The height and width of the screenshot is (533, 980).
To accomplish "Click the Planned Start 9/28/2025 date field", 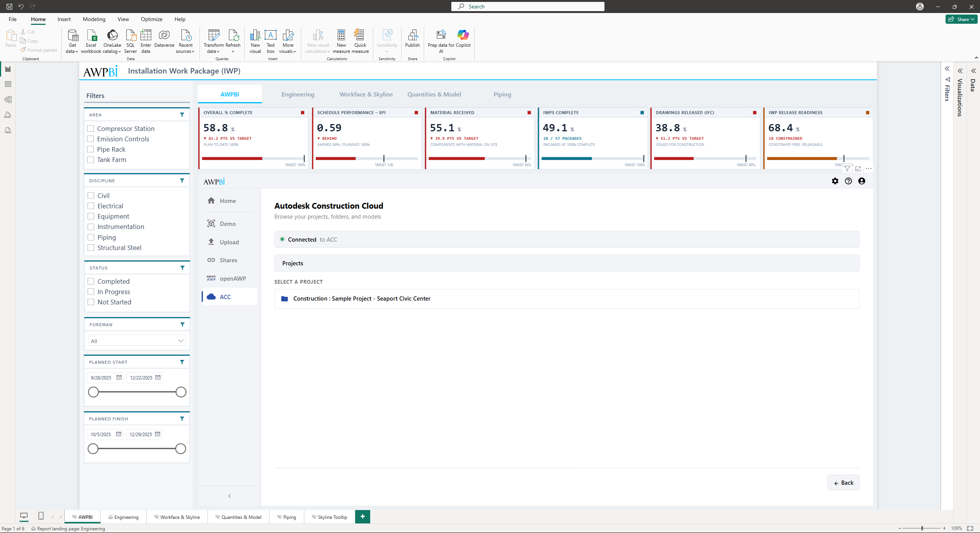I will [105, 378].
